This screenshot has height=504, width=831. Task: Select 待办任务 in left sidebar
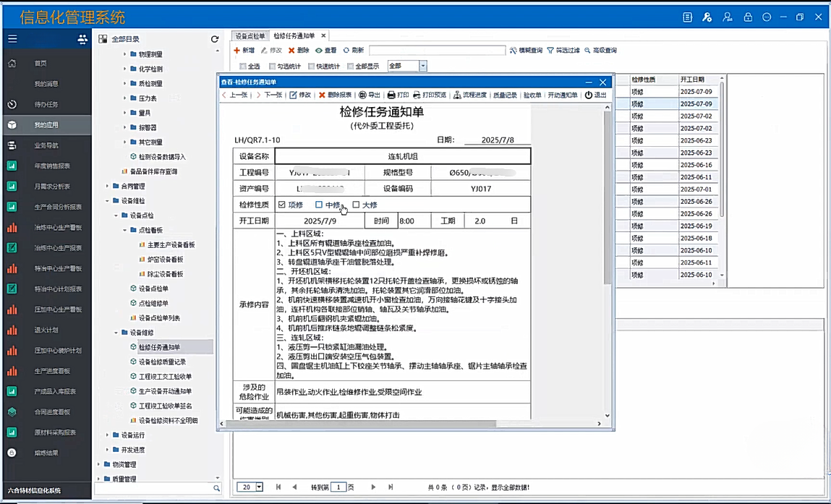pos(46,105)
